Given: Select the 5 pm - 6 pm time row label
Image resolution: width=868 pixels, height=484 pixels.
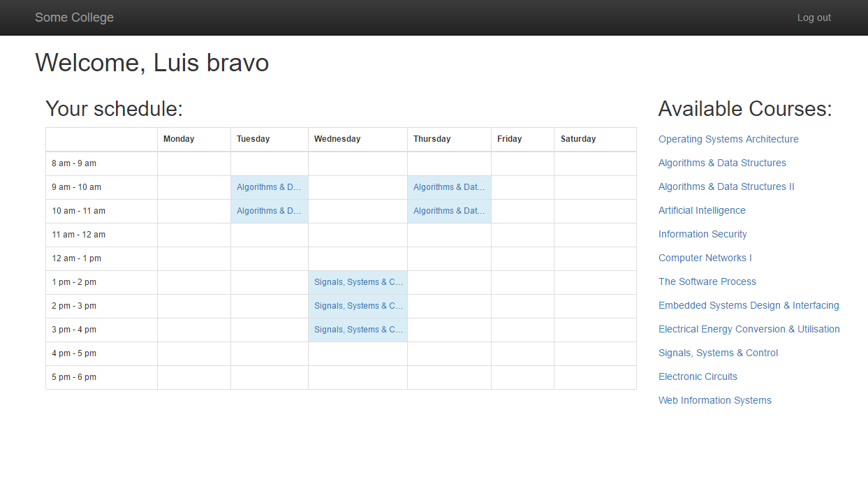Looking at the screenshot, I should click(x=74, y=377).
